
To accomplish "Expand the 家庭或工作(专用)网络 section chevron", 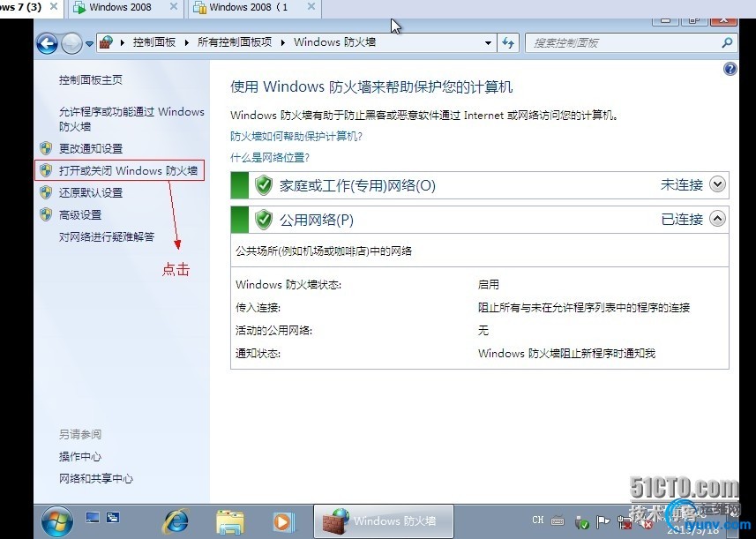I will 717,184.
